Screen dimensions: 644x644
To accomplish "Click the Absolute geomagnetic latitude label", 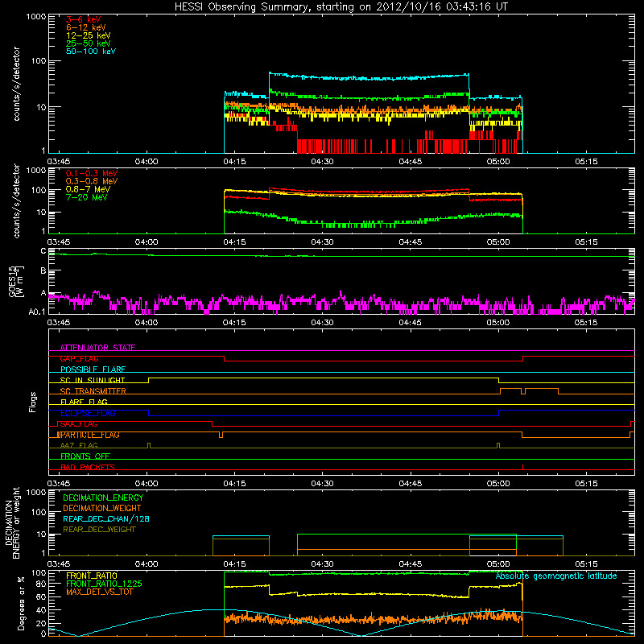I will click(556, 576).
